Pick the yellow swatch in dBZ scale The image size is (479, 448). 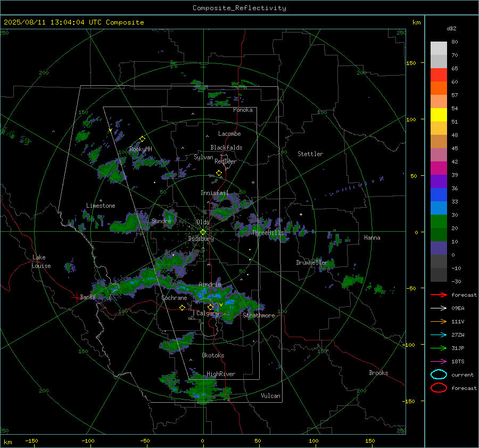coord(439,115)
